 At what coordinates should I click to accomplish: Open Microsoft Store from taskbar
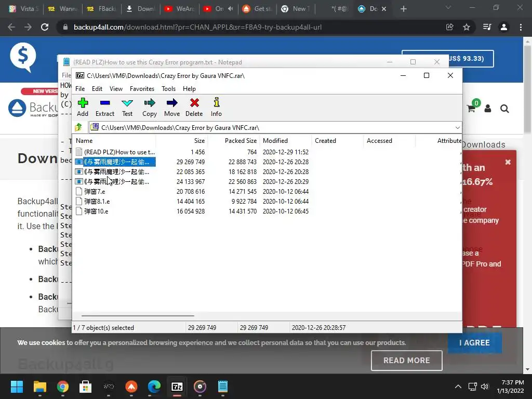point(86,387)
